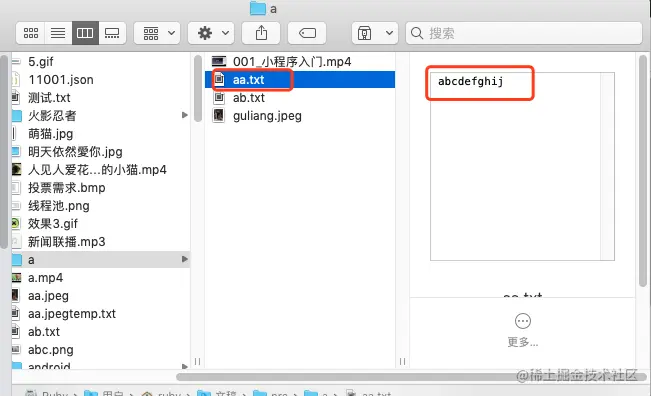Select column view mode
Viewport: 651px width, 396px height.
pos(85,33)
